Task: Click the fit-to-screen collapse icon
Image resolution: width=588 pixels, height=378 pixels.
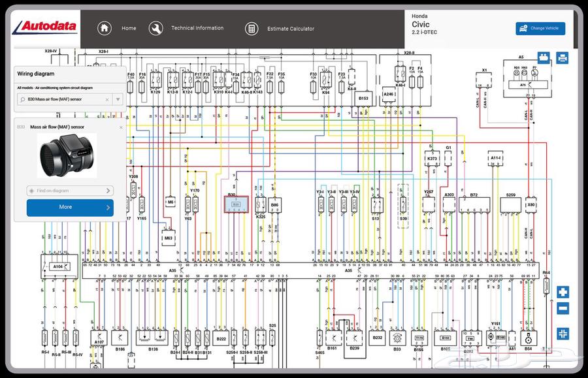Action: [563, 334]
